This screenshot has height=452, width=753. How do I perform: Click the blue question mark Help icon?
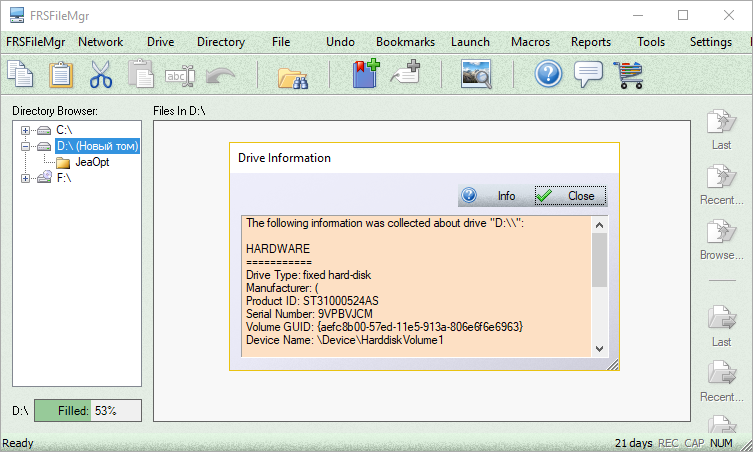pos(548,74)
